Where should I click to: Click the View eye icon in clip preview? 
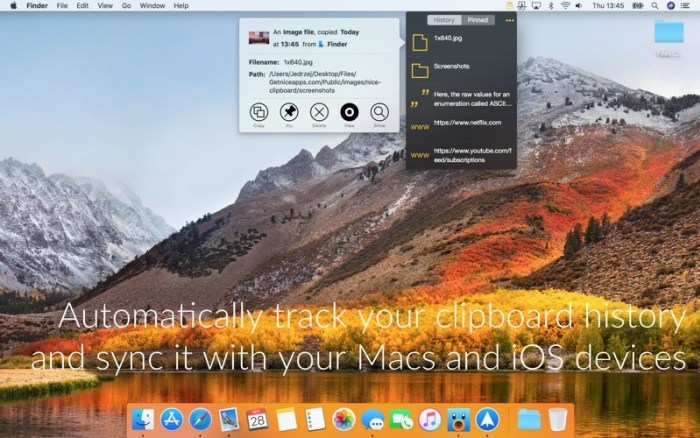[x=349, y=112]
